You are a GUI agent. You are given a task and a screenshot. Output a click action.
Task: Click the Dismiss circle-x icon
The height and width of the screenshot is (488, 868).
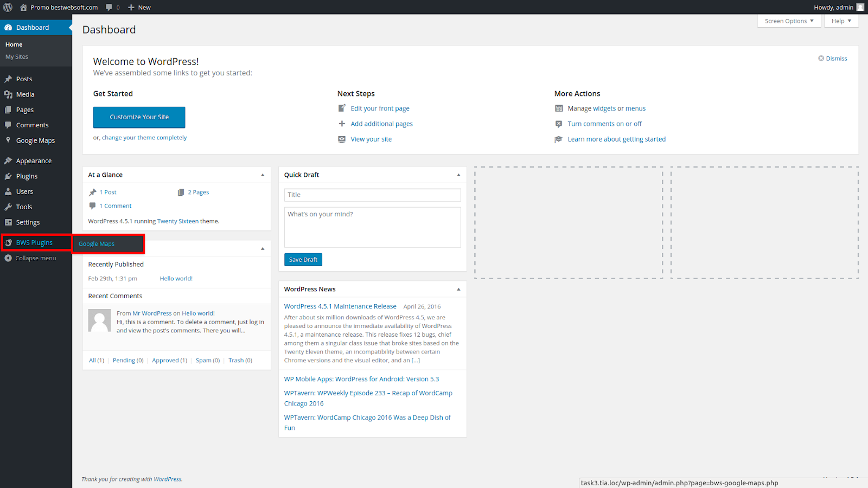tap(821, 58)
